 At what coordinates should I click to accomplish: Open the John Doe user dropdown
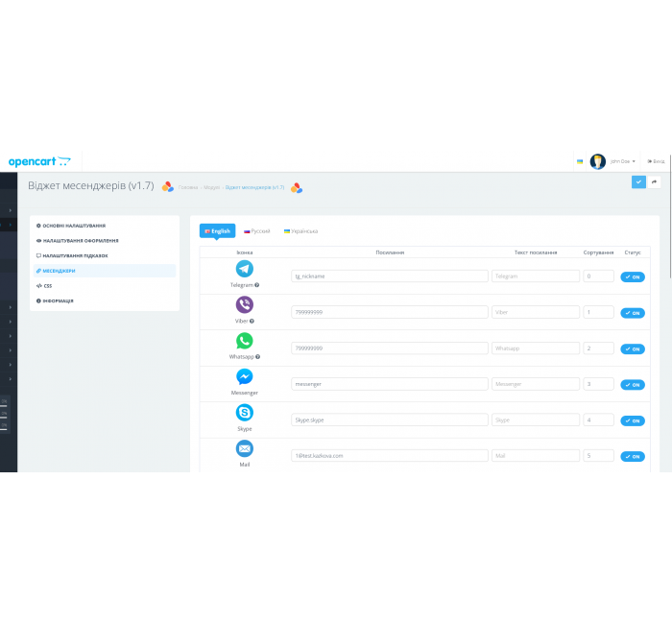point(623,161)
